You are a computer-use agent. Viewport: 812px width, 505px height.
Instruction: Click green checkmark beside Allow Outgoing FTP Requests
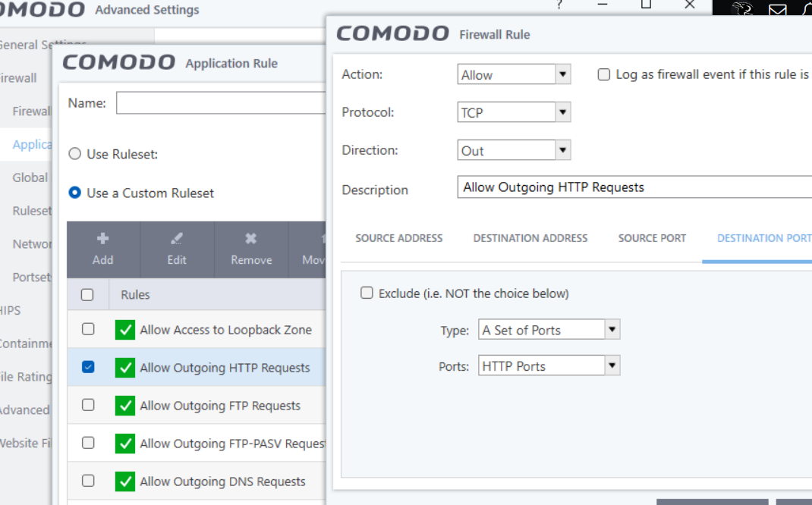[125, 406]
